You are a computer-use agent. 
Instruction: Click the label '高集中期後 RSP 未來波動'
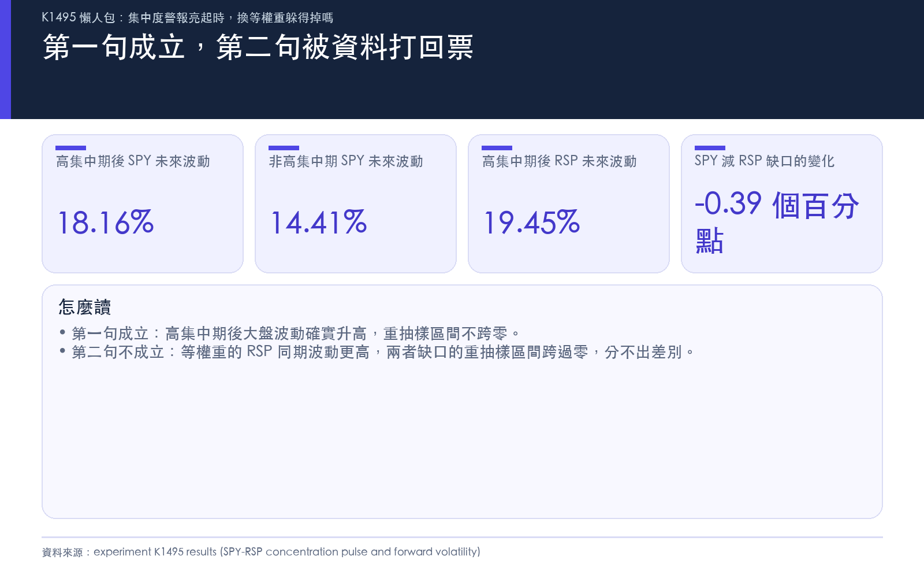[x=559, y=161]
